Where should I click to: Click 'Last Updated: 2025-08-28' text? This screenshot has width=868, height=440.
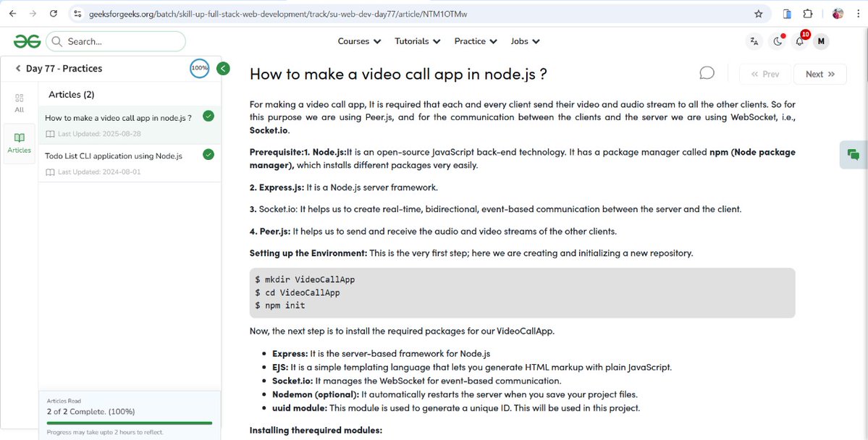[x=99, y=134]
